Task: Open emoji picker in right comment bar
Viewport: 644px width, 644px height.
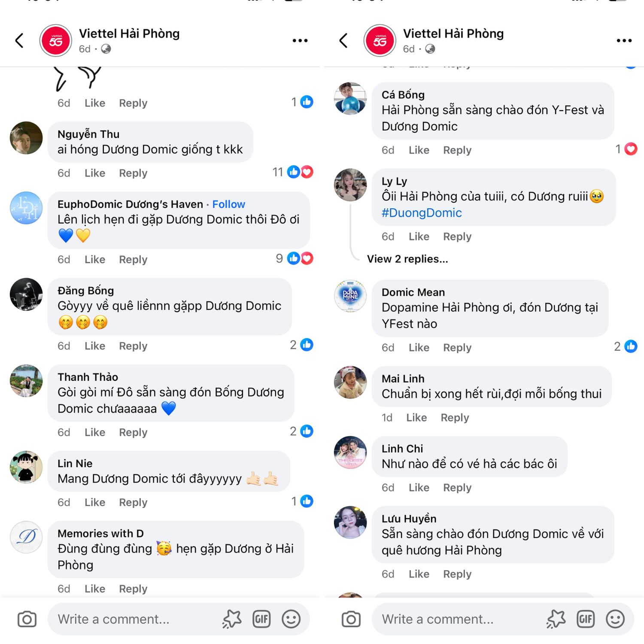Action: [x=615, y=619]
